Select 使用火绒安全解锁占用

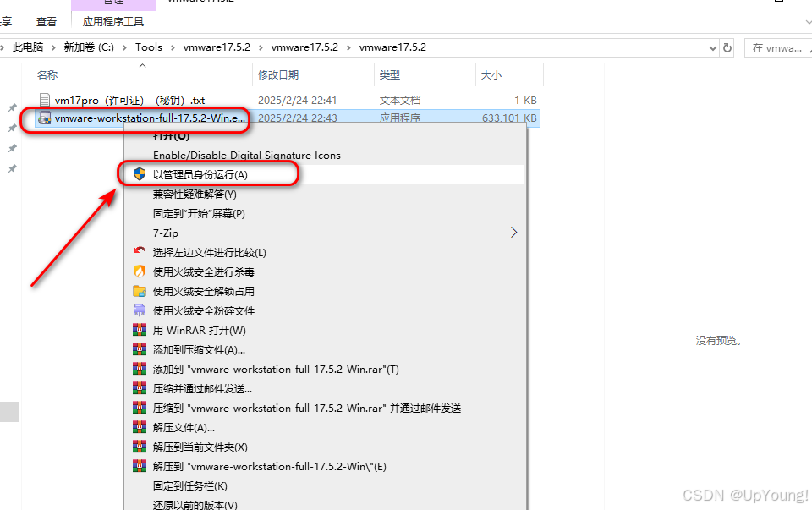tap(204, 291)
